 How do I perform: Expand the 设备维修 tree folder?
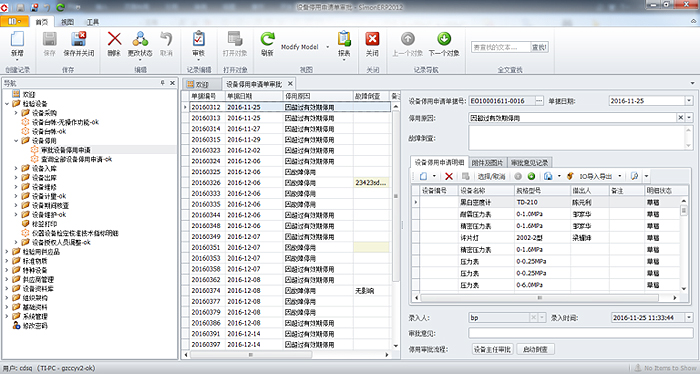[x=16, y=187]
